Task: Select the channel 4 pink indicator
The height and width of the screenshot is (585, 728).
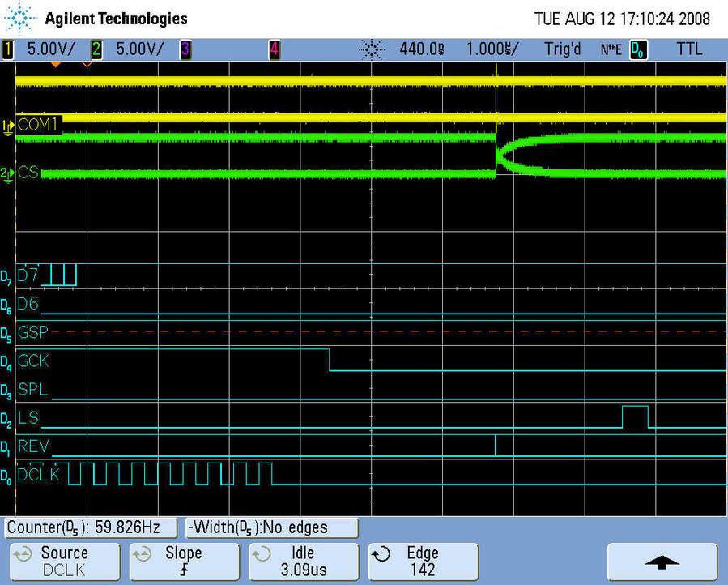Action: (275, 49)
